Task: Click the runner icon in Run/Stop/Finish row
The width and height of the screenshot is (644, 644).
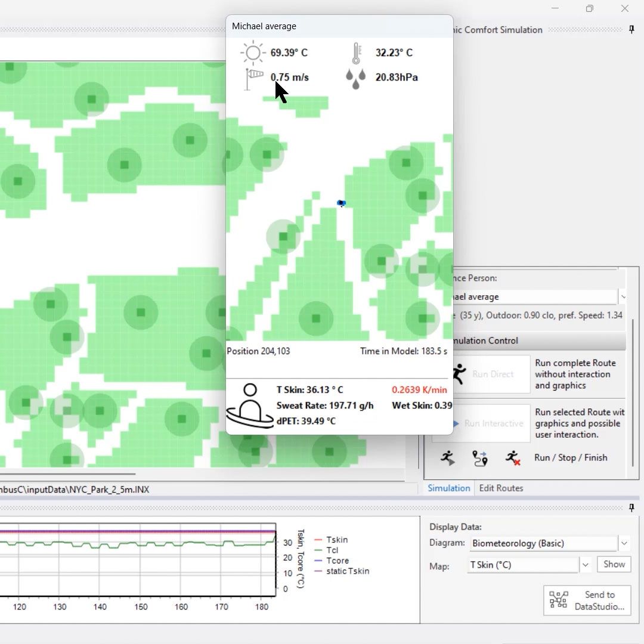Action: [x=448, y=458]
